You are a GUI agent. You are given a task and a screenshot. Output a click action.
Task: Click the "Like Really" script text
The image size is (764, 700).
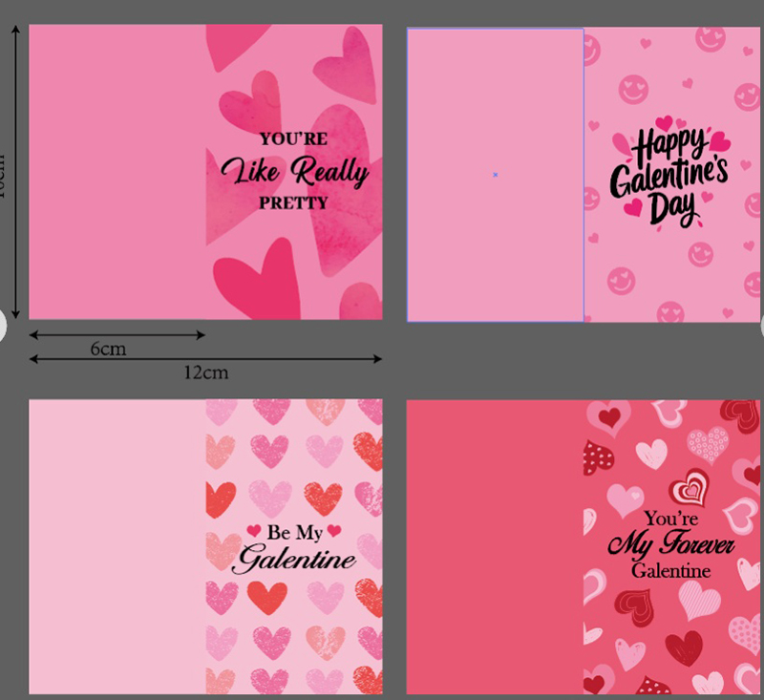[294, 172]
